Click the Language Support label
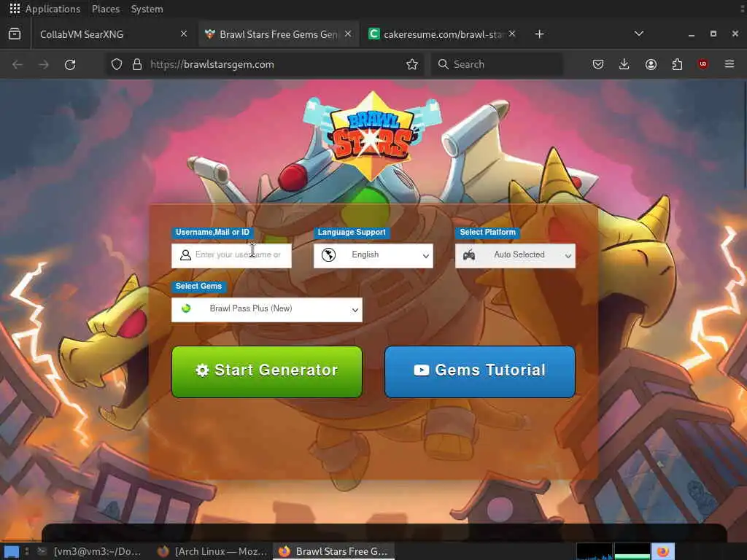 pos(352,233)
